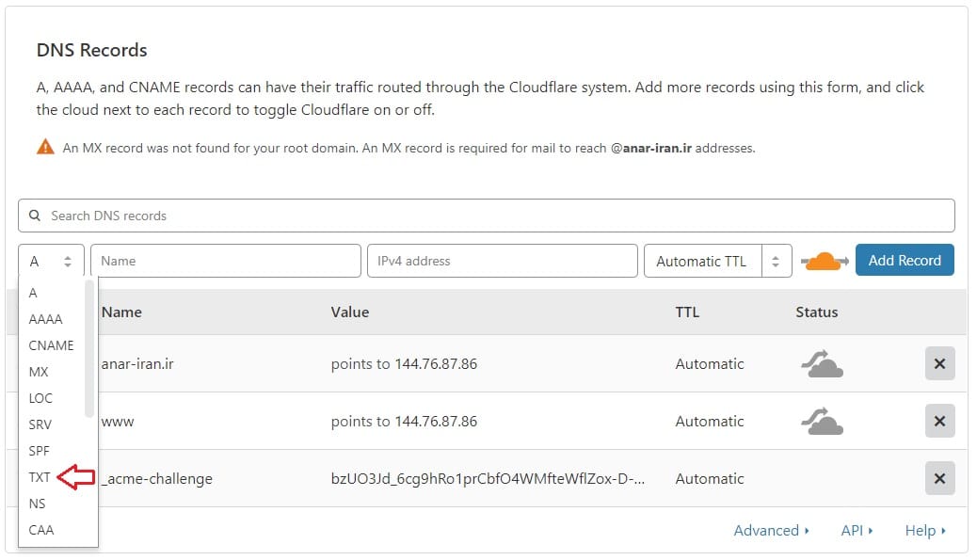This screenshot has height=560, width=977.
Task: Delete the anar-iran.ir DNS record
Action: (939, 364)
